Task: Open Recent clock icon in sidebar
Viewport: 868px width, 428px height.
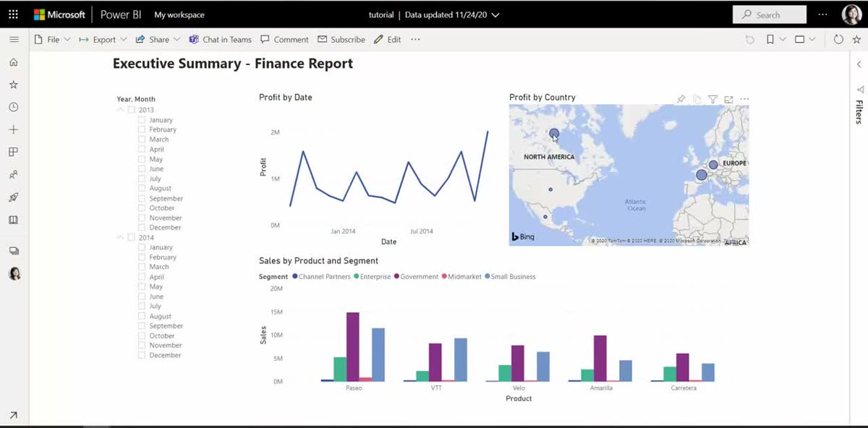Action: 13,107
